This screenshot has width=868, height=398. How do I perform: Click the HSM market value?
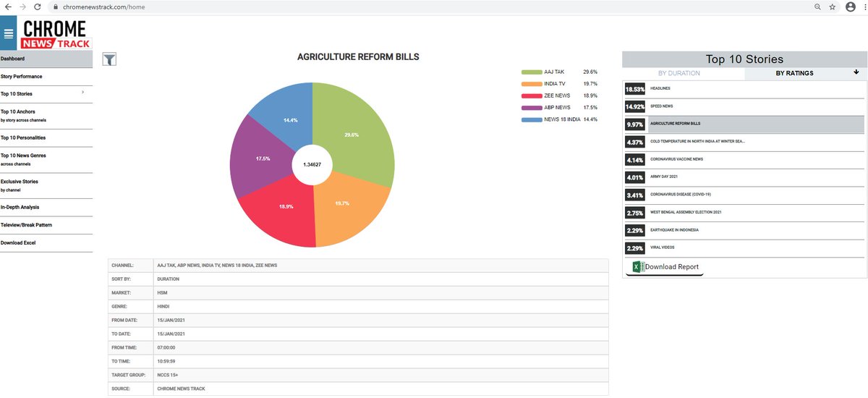coord(162,293)
